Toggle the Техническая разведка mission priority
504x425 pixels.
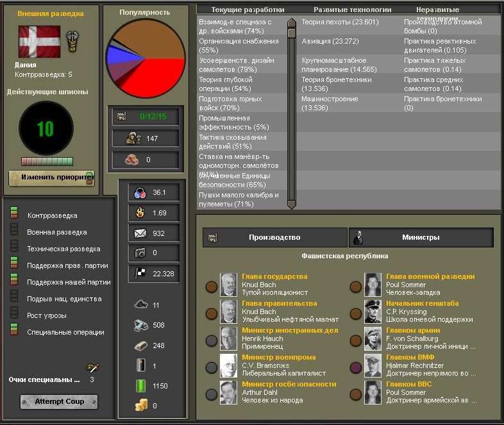13,249
